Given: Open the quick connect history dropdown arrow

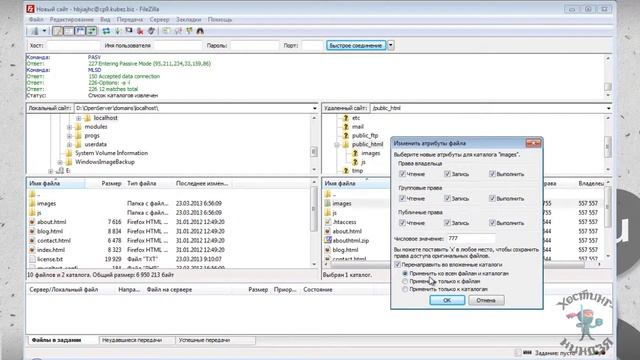Looking at the screenshot, I should (x=391, y=45).
